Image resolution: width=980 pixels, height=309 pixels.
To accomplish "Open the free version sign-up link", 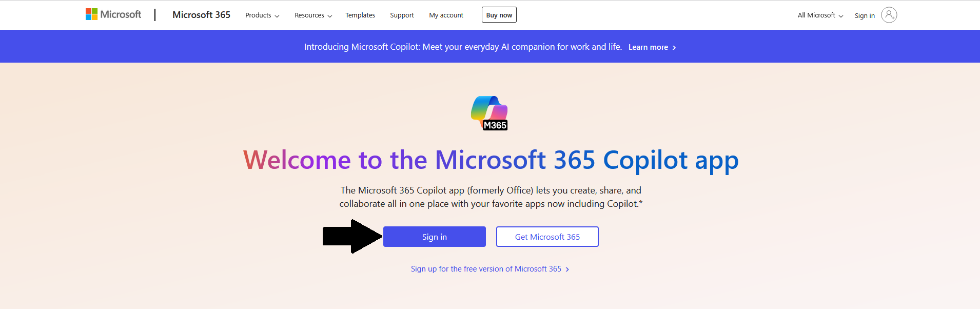I will tap(490, 269).
